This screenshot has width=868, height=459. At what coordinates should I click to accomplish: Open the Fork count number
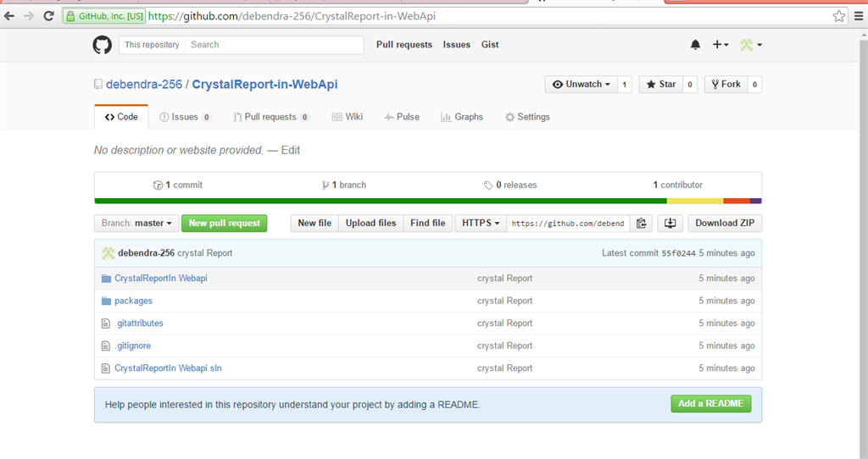[754, 85]
